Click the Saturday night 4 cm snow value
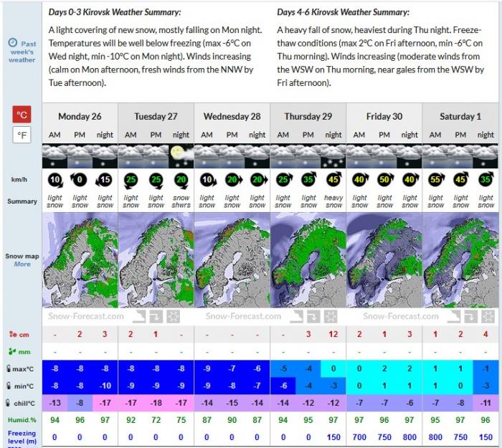Screen dimensions: 502x448 (486, 335)
